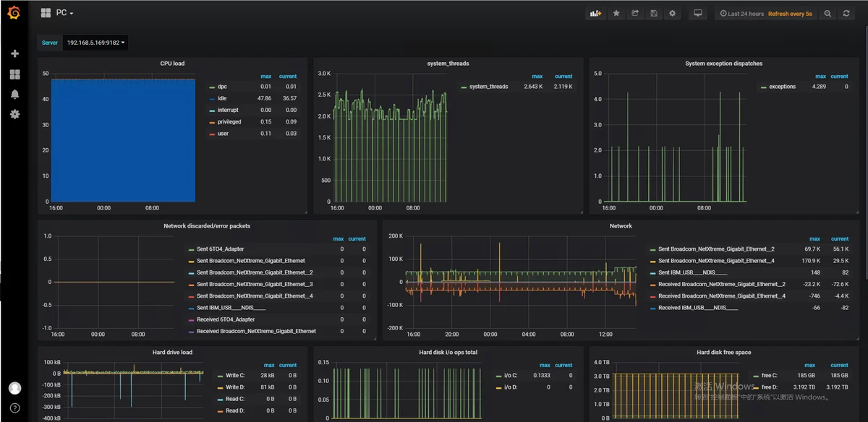868x422 pixels.
Task: Sort Hard disk free space legend by current
Action: 839,365
